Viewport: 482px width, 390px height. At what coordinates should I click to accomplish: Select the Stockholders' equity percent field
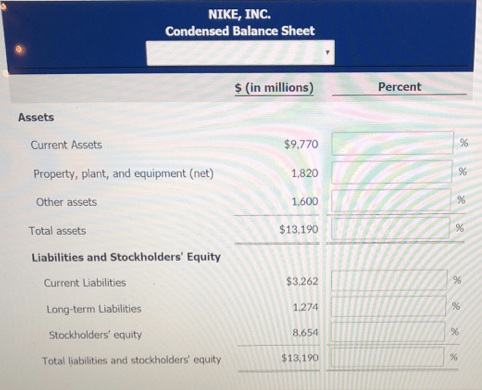pyautogui.click(x=388, y=332)
